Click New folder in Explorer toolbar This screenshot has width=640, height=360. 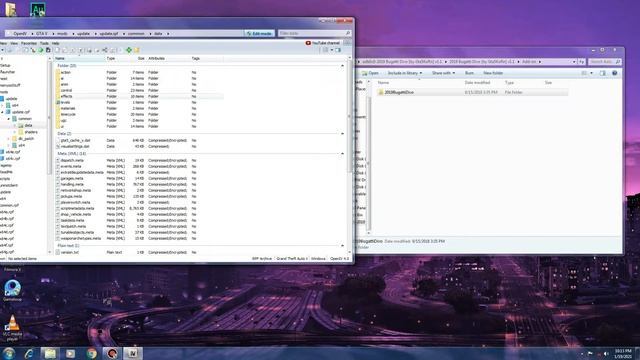click(493, 73)
